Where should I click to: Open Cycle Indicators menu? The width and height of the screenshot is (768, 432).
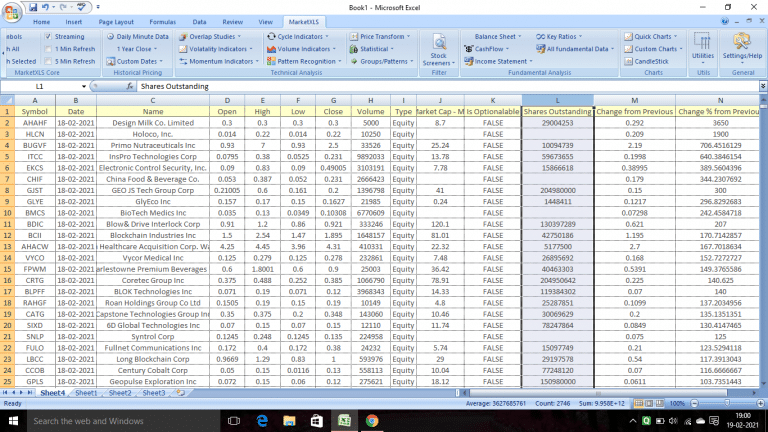297,37
